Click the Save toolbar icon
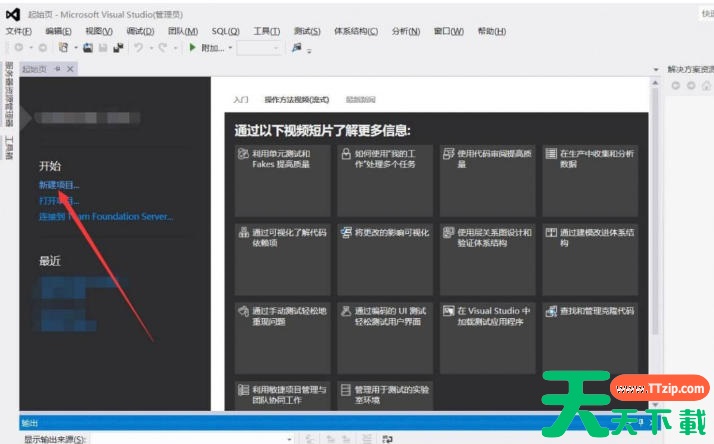Viewport: 714px width, 444px height. pyautogui.click(x=103, y=47)
